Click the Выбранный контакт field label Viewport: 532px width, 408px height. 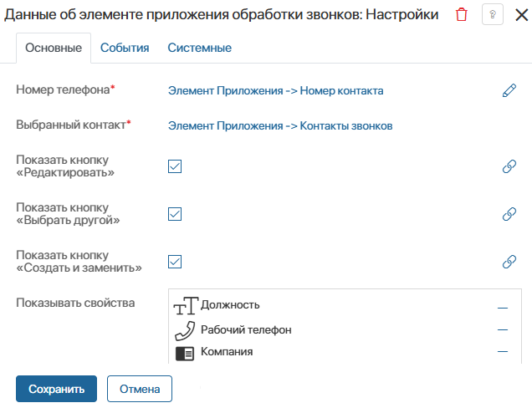click(74, 125)
